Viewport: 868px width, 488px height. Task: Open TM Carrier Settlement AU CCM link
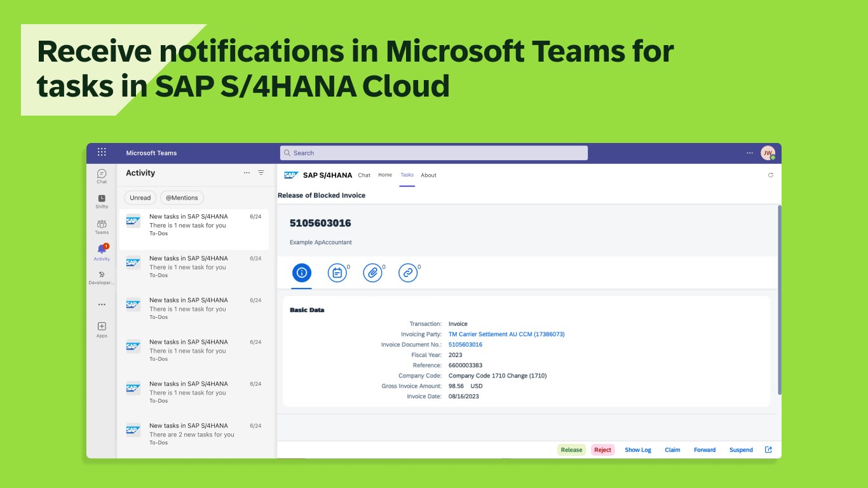506,334
